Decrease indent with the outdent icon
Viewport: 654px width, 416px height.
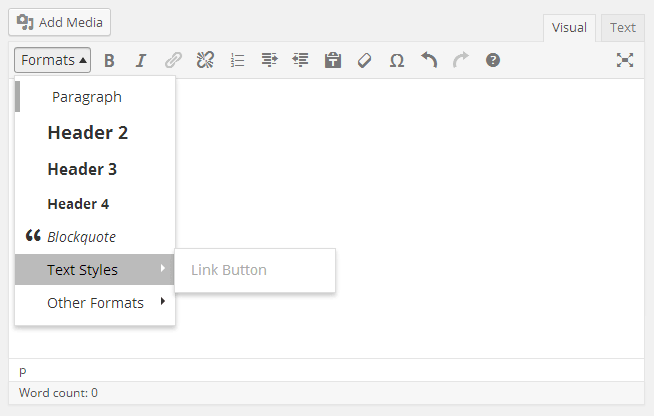(x=301, y=61)
